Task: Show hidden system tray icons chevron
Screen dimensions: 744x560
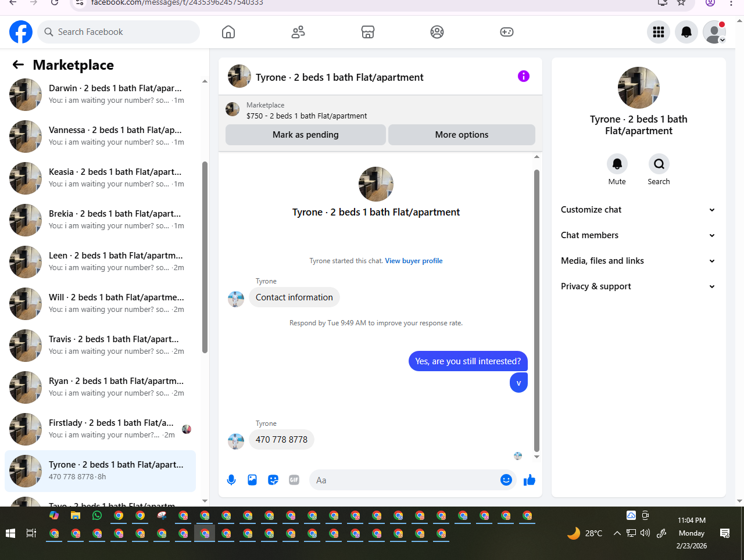Action: click(x=617, y=533)
